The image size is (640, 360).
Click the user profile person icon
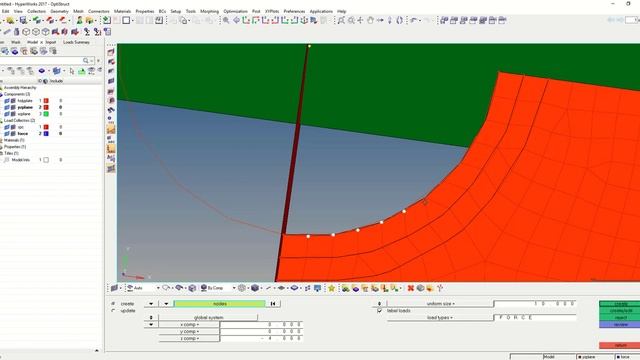(x=80, y=20)
